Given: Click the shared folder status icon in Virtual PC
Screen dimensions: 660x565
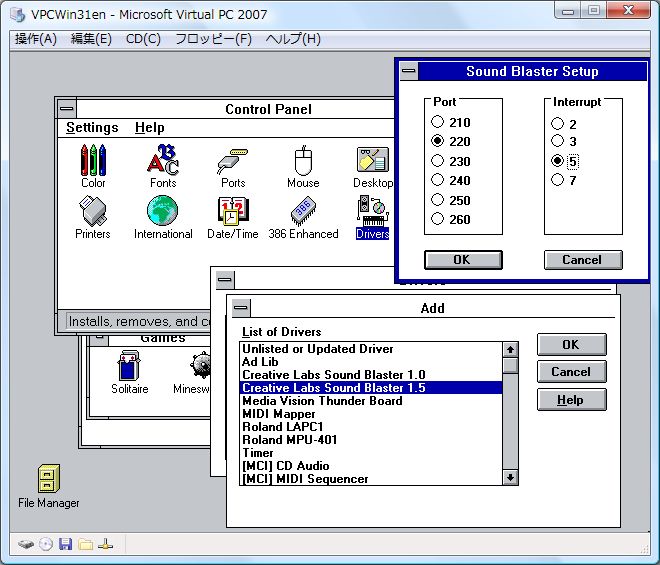Looking at the screenshot, I should tap(85, 544).
